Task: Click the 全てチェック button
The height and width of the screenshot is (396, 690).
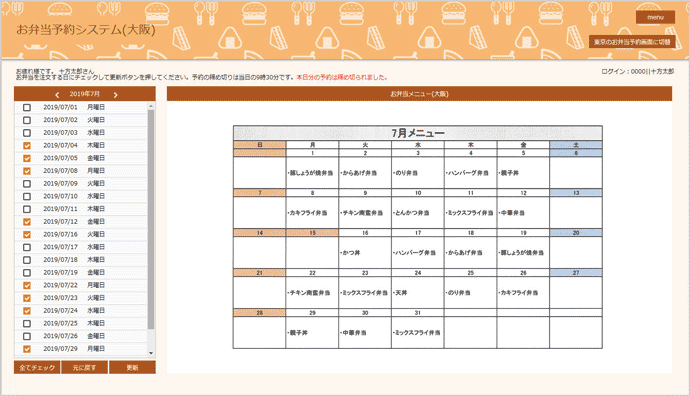Action: [37, 367]
